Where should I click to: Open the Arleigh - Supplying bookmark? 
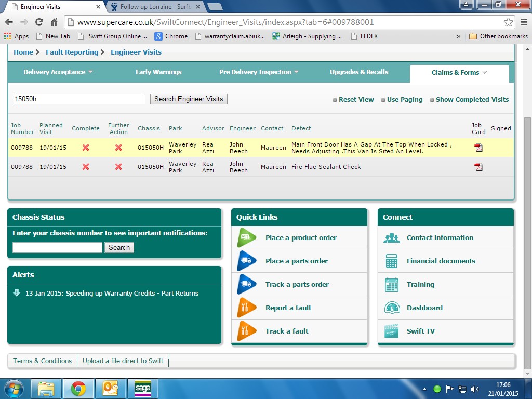(x=307, y=36)
